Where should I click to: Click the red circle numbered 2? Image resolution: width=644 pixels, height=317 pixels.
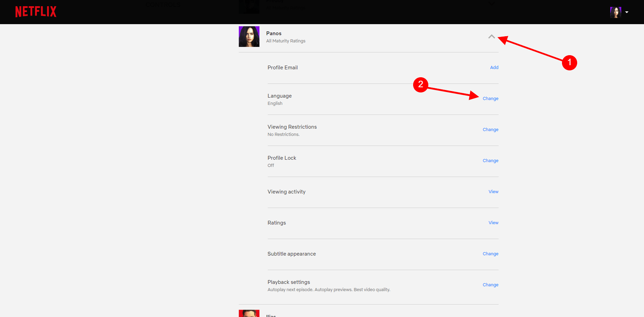420,85
